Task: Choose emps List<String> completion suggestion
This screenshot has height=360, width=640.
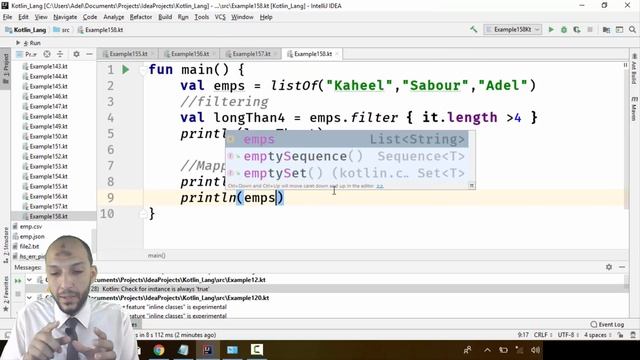Action: click(x=347, y=139)
